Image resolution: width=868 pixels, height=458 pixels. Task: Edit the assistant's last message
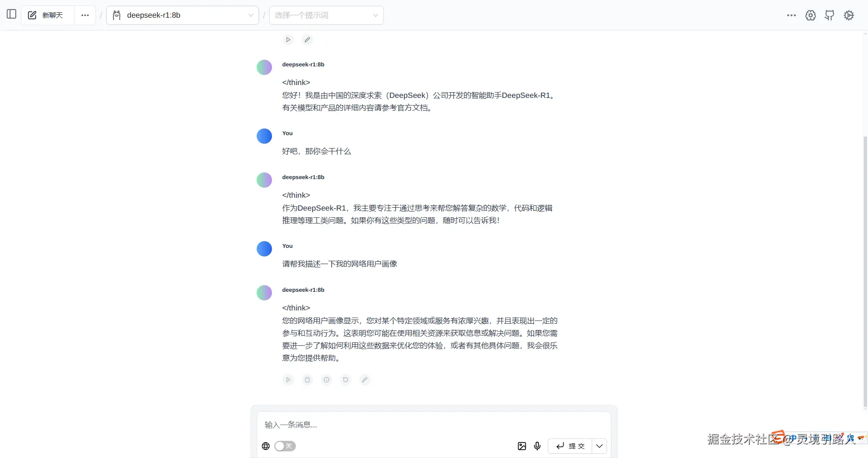(365, 380)
